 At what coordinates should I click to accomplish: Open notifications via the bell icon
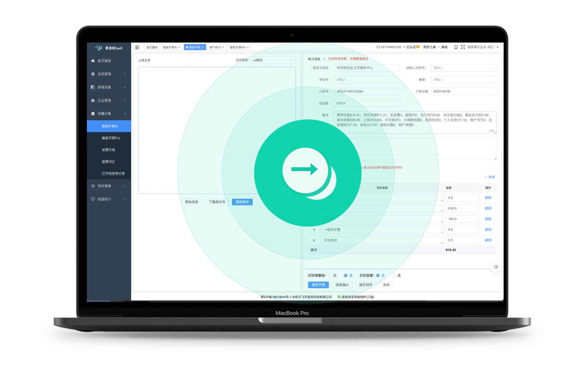pyautogui.click(x=456, y=47)
